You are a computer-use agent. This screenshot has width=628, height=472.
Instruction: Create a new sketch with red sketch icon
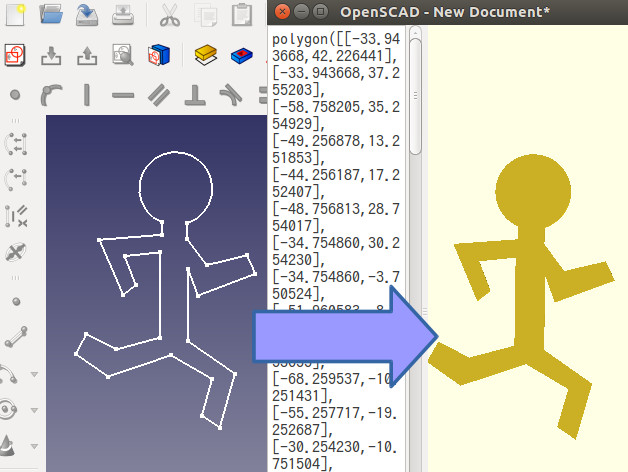(15, 55)
